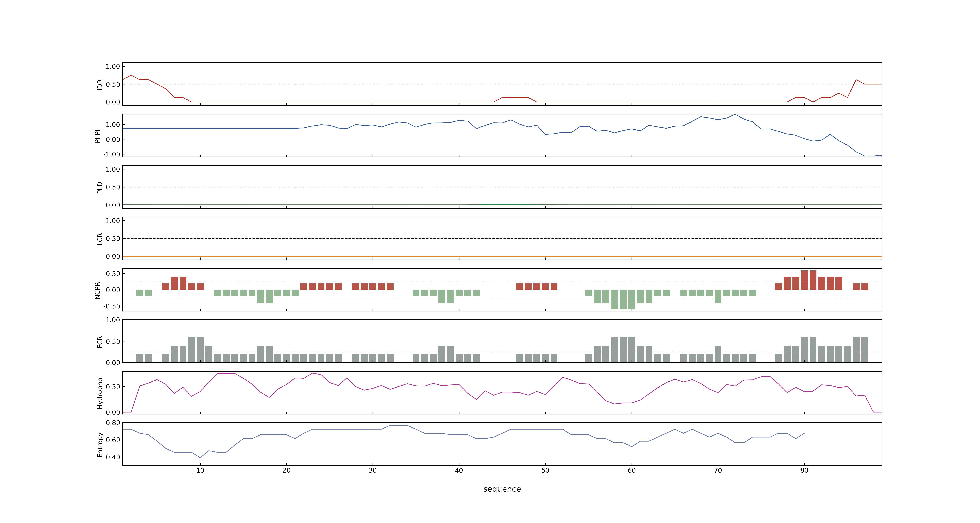Click the x-axis tick label 60

coord(632,470)
